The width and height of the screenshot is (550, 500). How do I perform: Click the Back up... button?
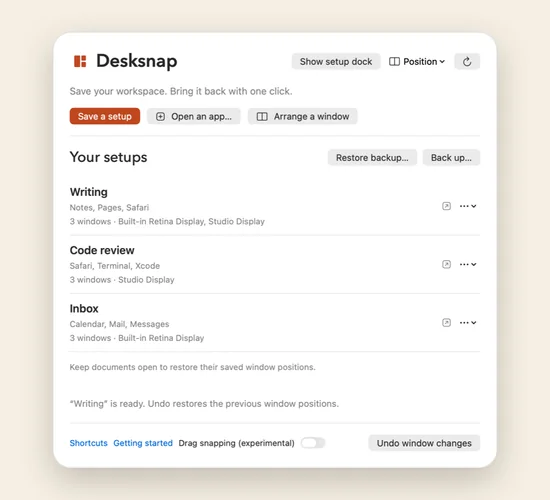(451, 158)
